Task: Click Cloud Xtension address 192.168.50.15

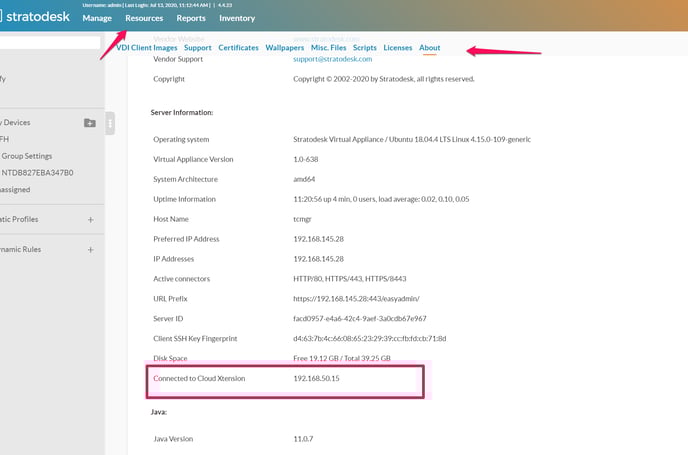Action: click(316, 378)
